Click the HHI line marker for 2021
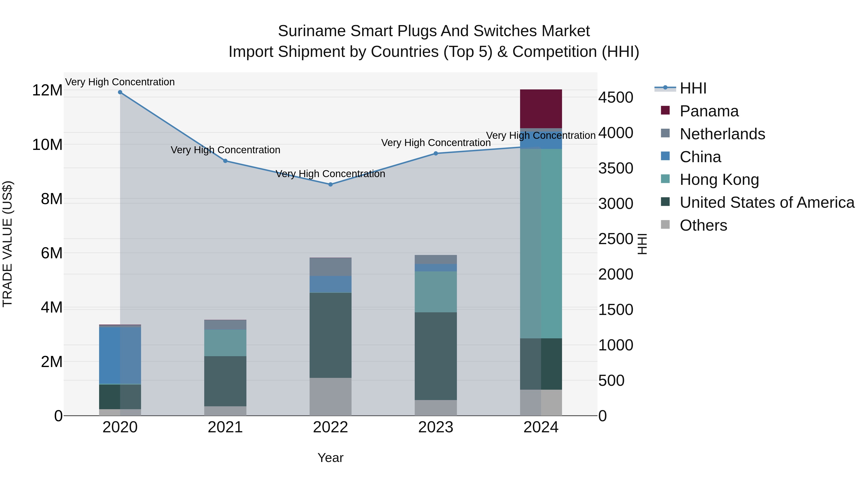The height and width of the screenshot is (488, 868). click(x=225, y=161)
